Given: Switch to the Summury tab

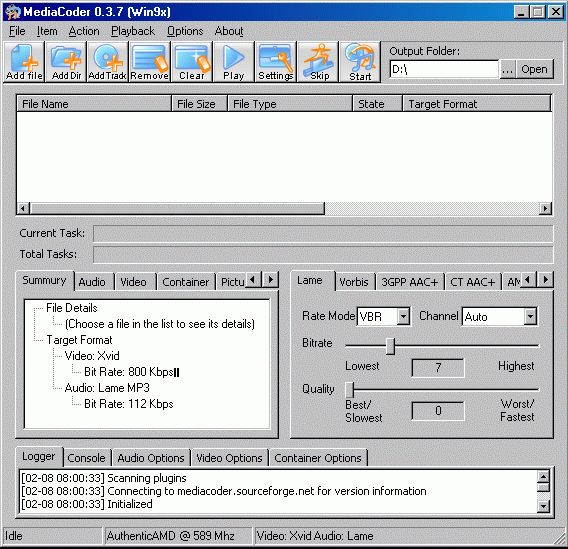Looking at the screenshot, I should [x=45, y=281].
